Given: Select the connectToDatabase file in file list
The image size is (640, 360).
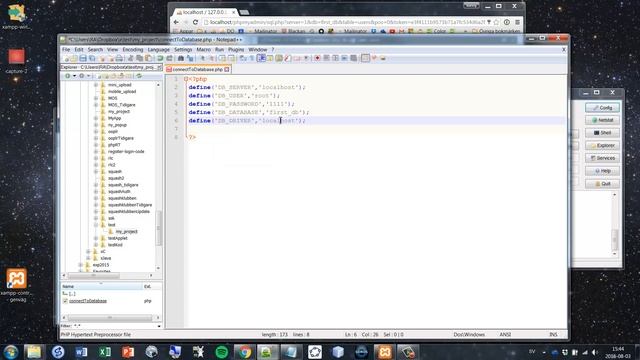Looking at the screenshot, I should tap(88, 301).
